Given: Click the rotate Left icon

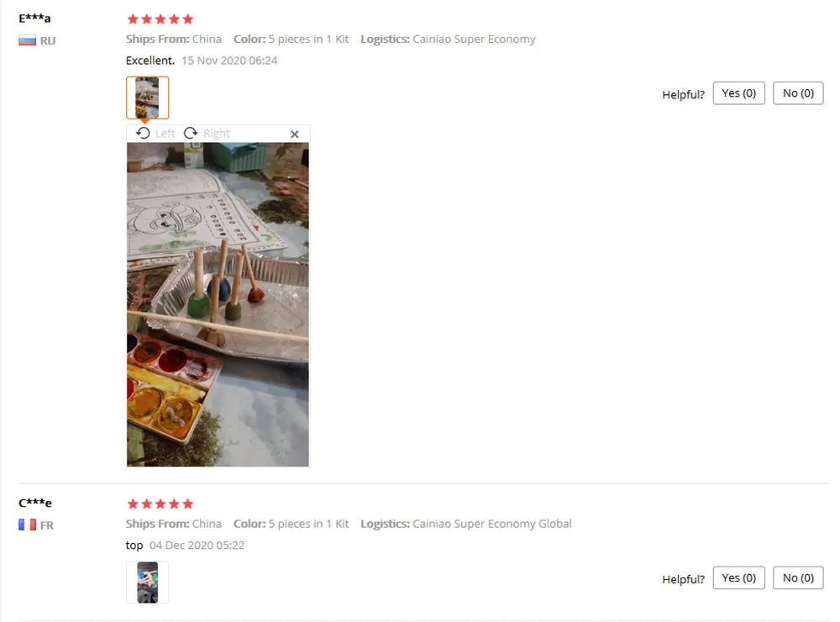Looking at the screenshot, I should tap(143, 133).
